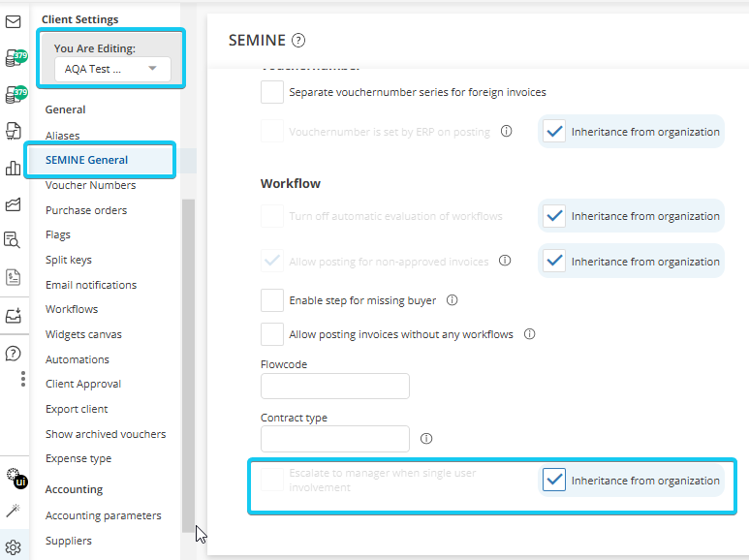
Task: Toggle inheritance for Escalate to manager
Action: pyautogui.click(x=554, y=481)
